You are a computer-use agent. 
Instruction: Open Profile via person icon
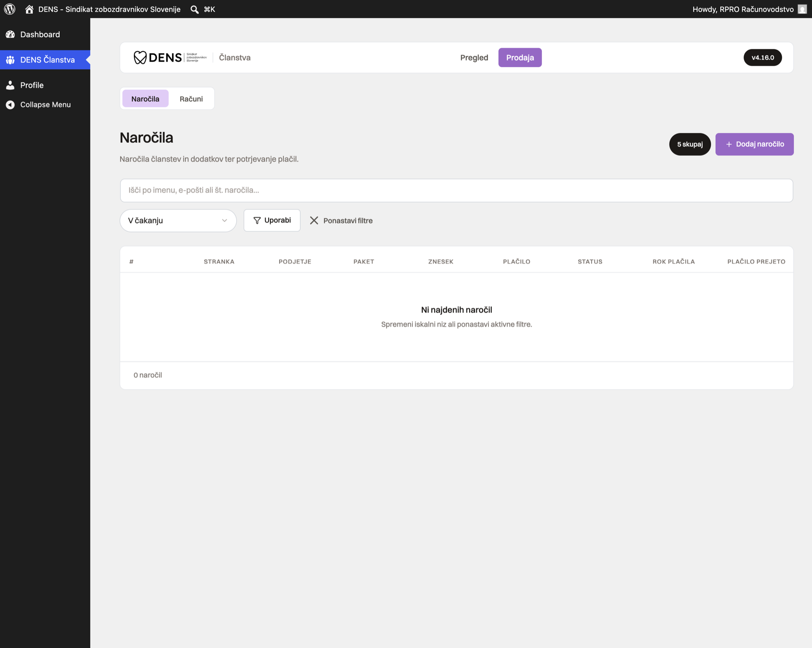click(x=10, y=85)
